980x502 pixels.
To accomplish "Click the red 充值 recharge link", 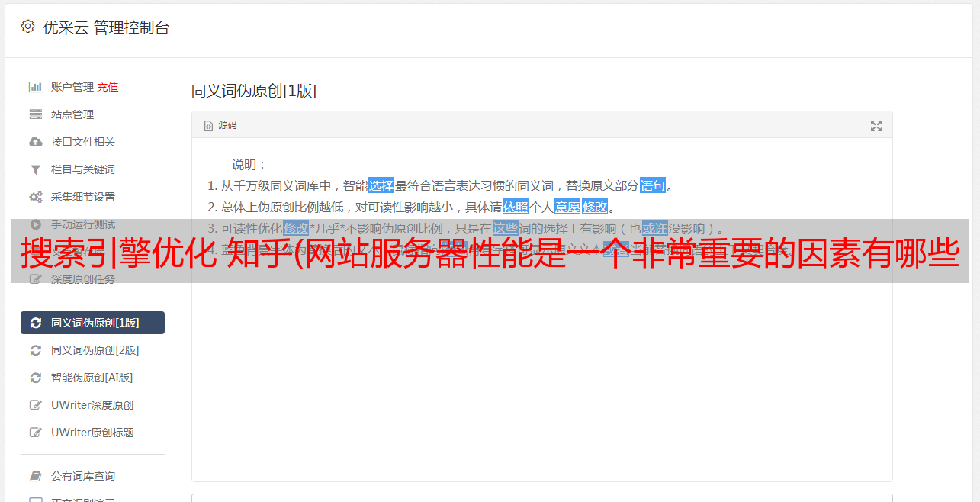I will pyautogui.click(x=108, y=87).
